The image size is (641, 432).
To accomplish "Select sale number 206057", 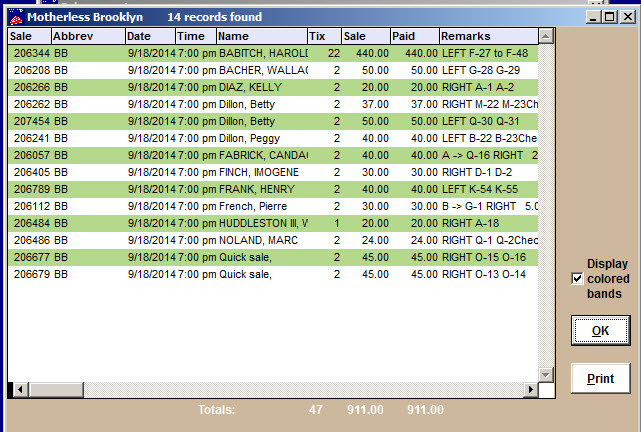I will click(32, 155).
